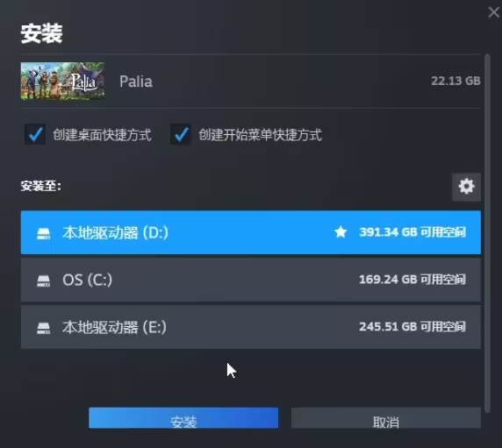The width and height of the screenshot is (502, 448).
Task: Click the 创建桌面快捷方式 label text
Action: coord(102,135)
